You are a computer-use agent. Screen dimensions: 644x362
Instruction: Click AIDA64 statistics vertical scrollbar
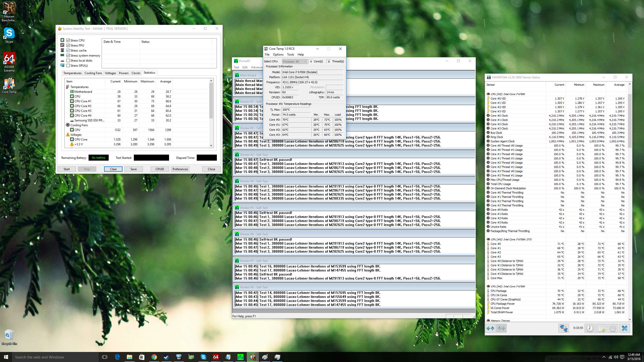pyautogui.click(x=211, y=113)
